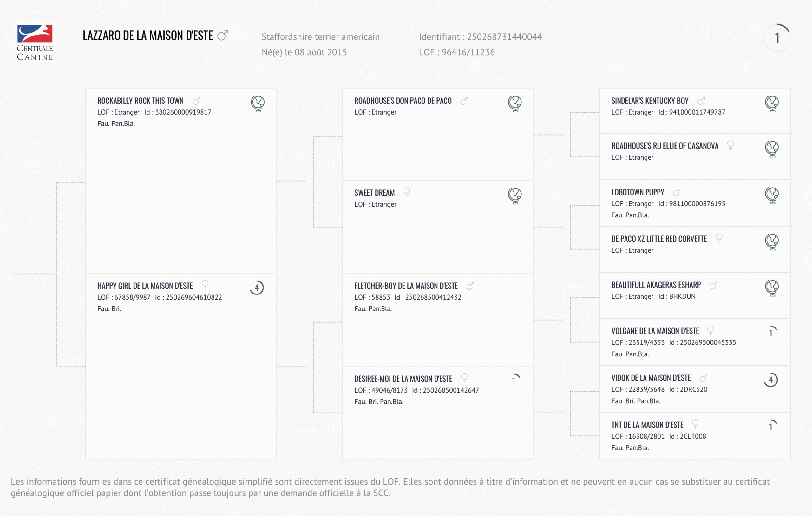Click the globe icon beside Sweet Dream
The width and height of the screenshot is (812, 516).
514,195
